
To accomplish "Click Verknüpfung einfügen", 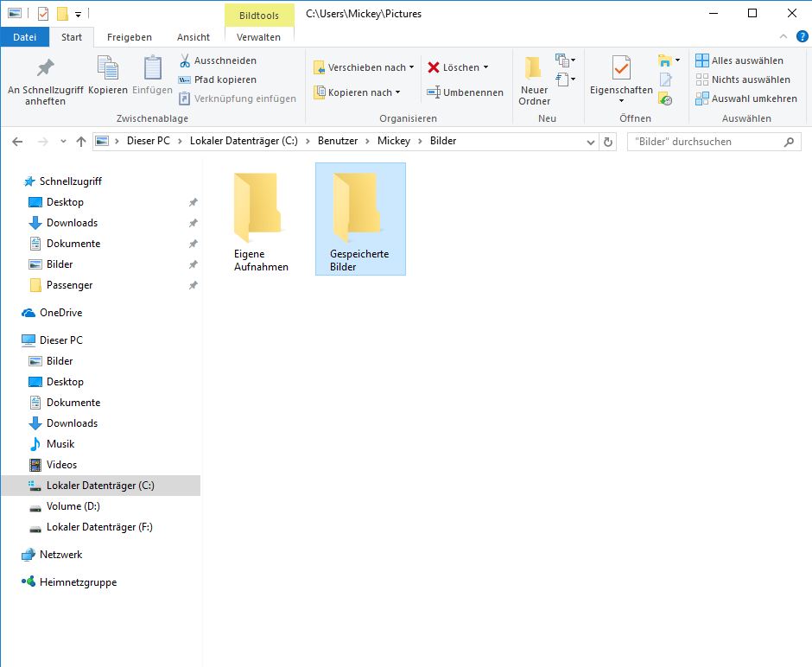I will (x=238, y=98).
